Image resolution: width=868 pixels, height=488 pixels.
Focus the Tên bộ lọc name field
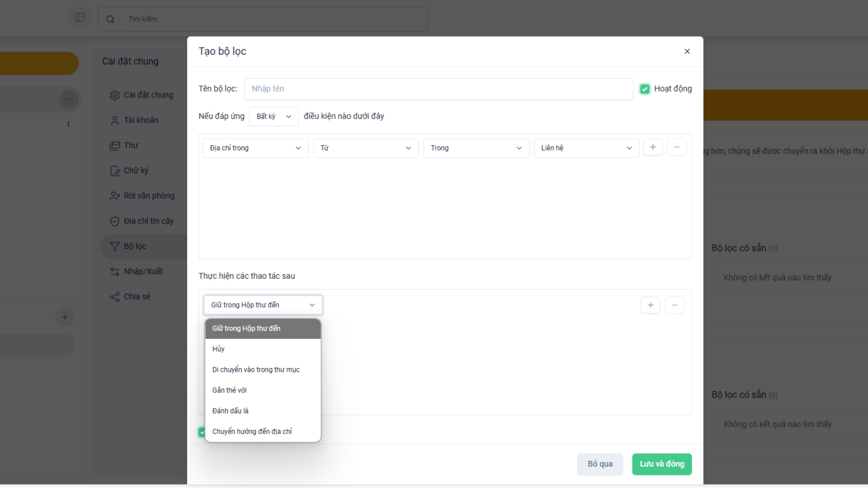tap(438, 89)
